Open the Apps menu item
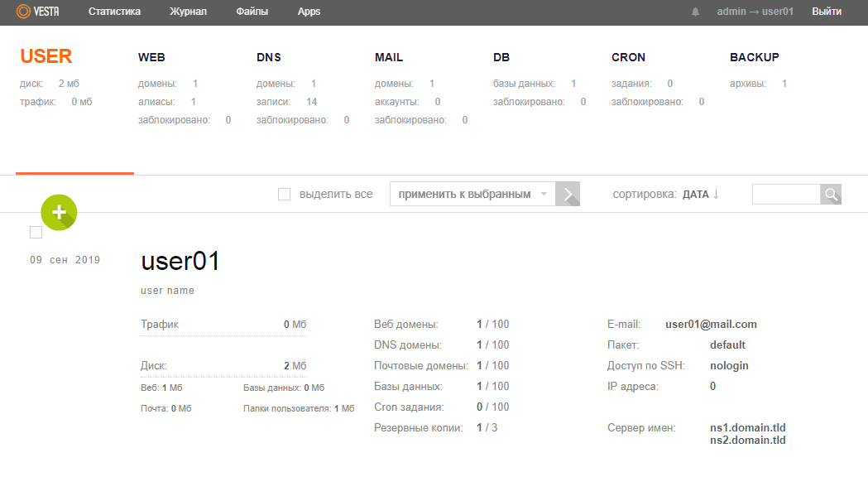868x477 pixels. coord(309,12)
